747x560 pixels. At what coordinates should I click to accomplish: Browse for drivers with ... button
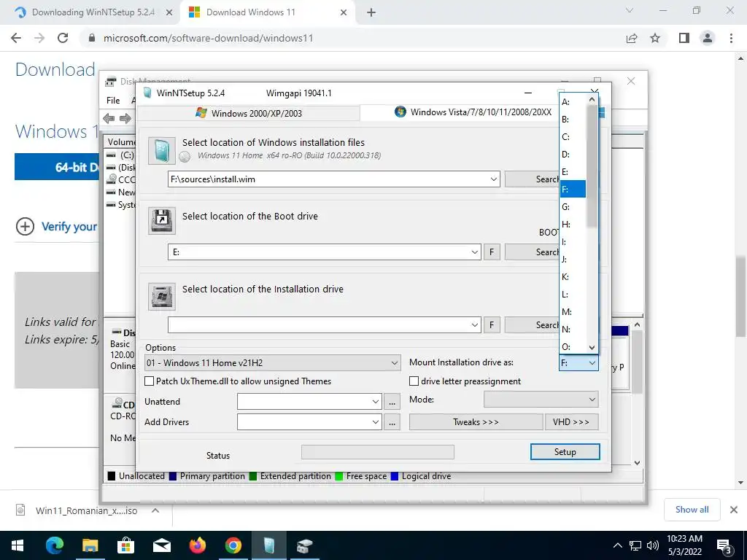[392, 422]
